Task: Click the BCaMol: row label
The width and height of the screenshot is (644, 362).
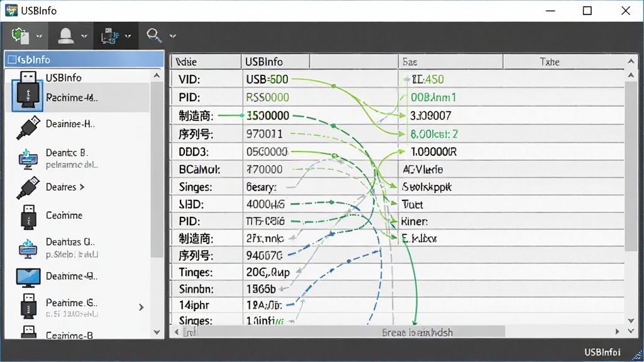Action: pyautogui.click(x=199, y=170)
